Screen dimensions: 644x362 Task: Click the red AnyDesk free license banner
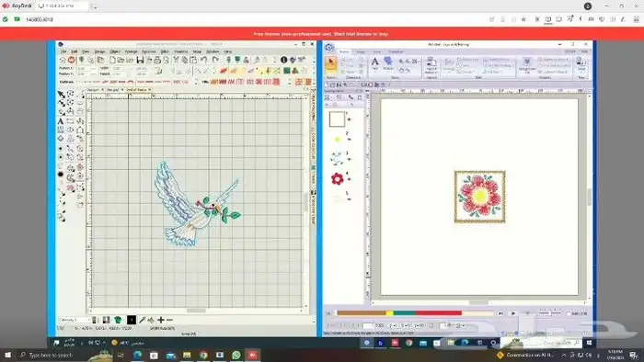322,34
